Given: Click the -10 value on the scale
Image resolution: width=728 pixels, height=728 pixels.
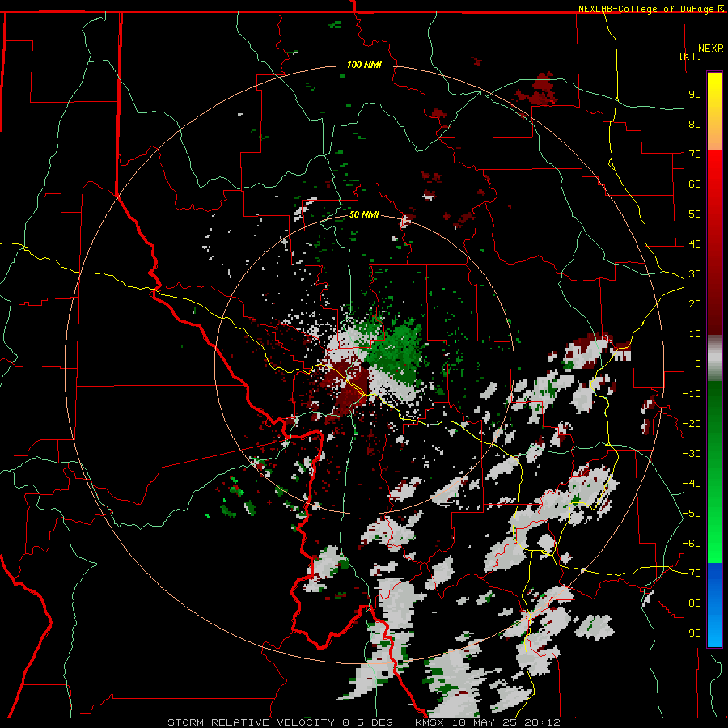Looking at the screenshot, I should pyautogui.click(x=692, y=394).
